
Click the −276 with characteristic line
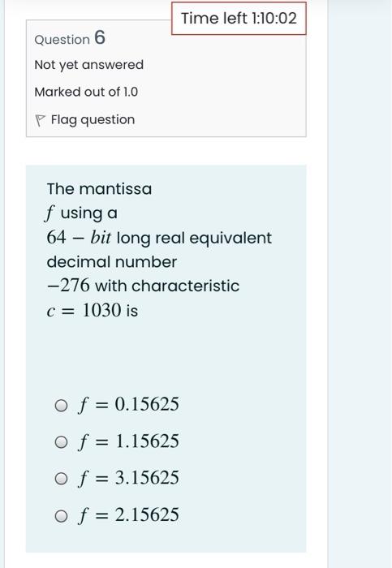(143, 286)
